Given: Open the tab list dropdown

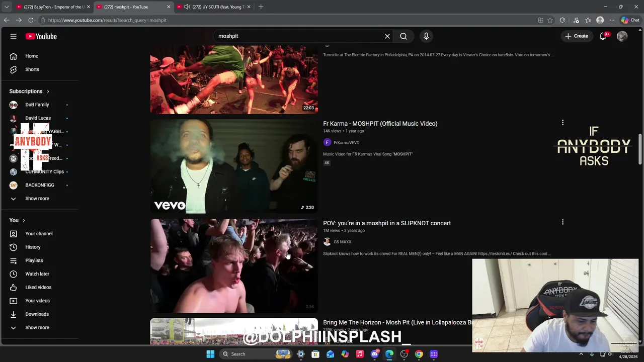Looking at the screenshot, I should tap(7, 7).
